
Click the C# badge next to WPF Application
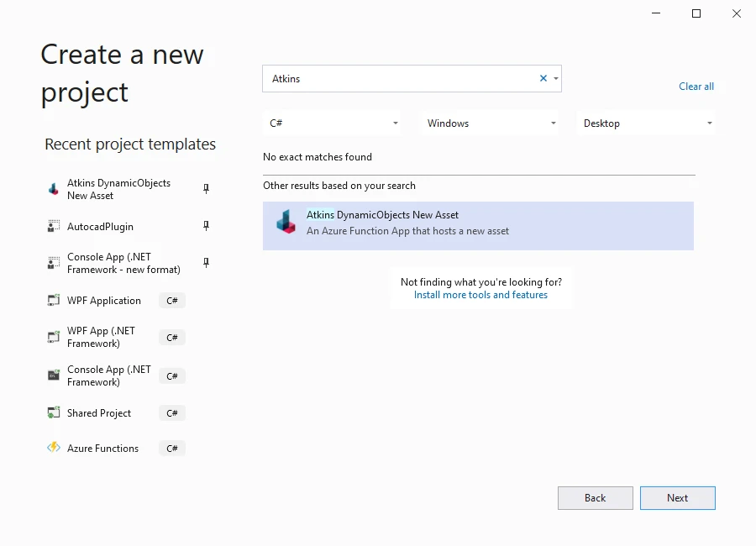171,300
